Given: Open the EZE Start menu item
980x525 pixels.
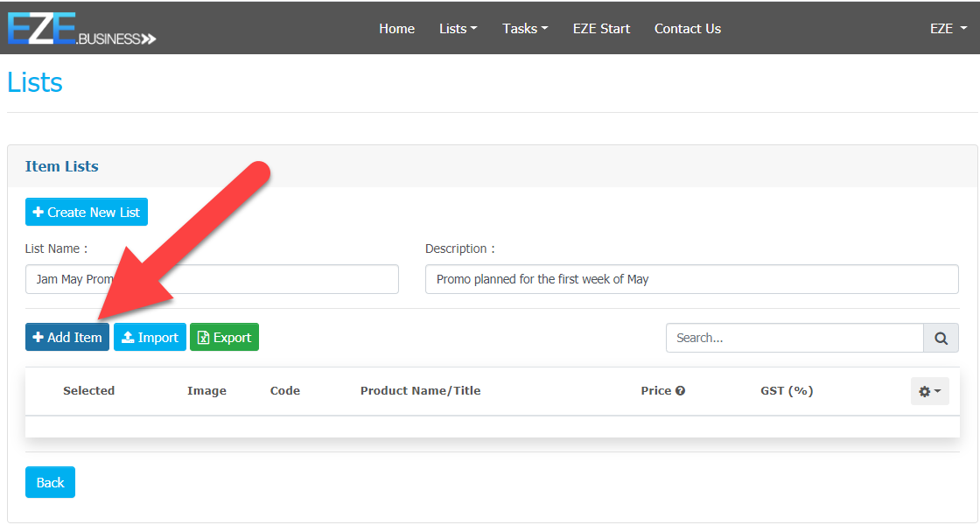Looking at the screenshot, I should click(601, 29).
